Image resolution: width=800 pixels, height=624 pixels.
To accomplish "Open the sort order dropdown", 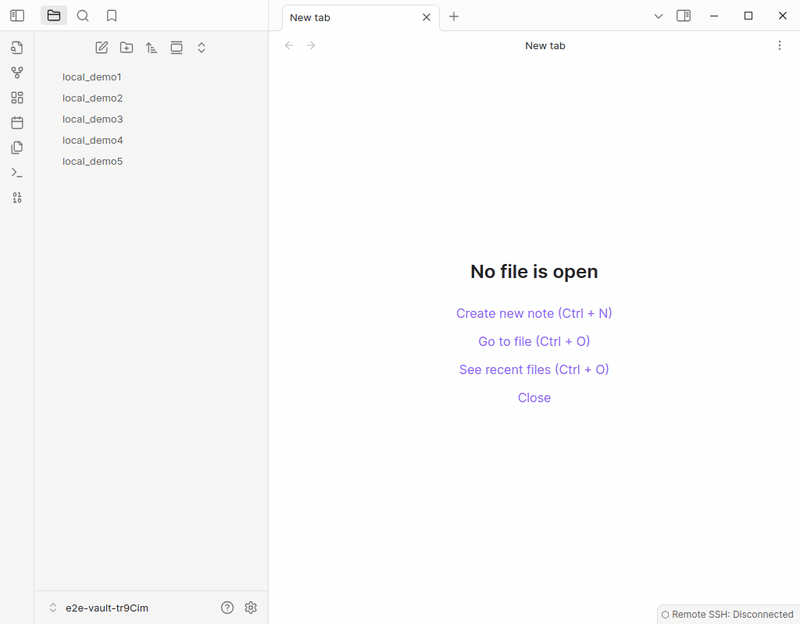I will tap(152, 47).
